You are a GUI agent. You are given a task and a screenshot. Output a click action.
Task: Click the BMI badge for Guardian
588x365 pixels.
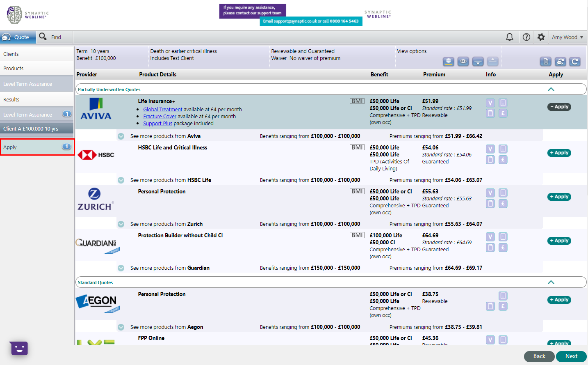pos(357,235)
